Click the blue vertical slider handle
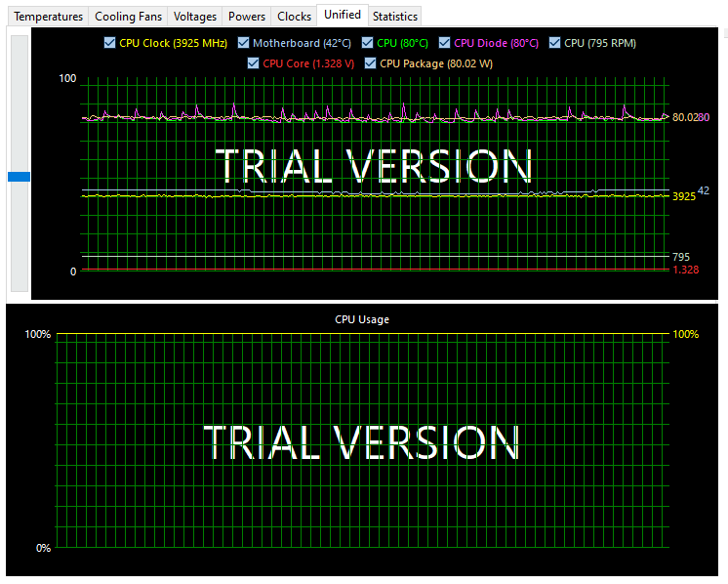The height and width of the screenshot is (584, 728). pos(20,177)
